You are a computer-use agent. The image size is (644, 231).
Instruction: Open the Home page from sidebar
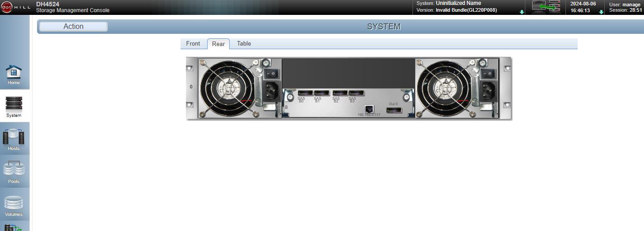pos(14,74)
